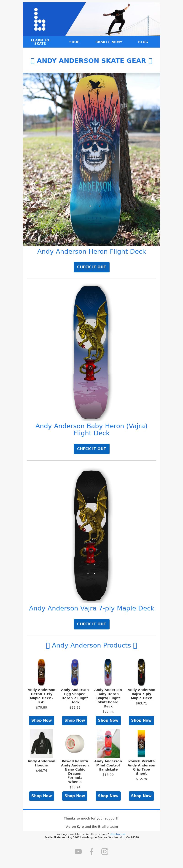Go to the Shop navigation item
The height and width of the screenshot is (868, 183).
tap(75, 42)
